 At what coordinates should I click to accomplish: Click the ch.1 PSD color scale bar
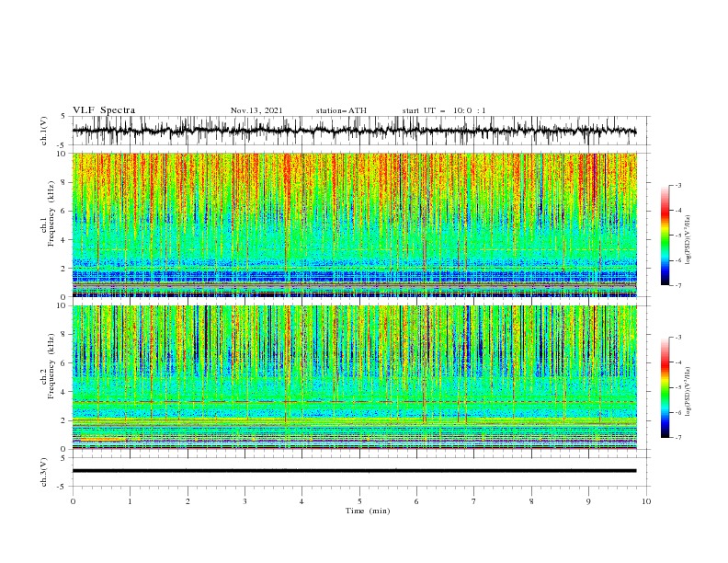tap(665, 236)
